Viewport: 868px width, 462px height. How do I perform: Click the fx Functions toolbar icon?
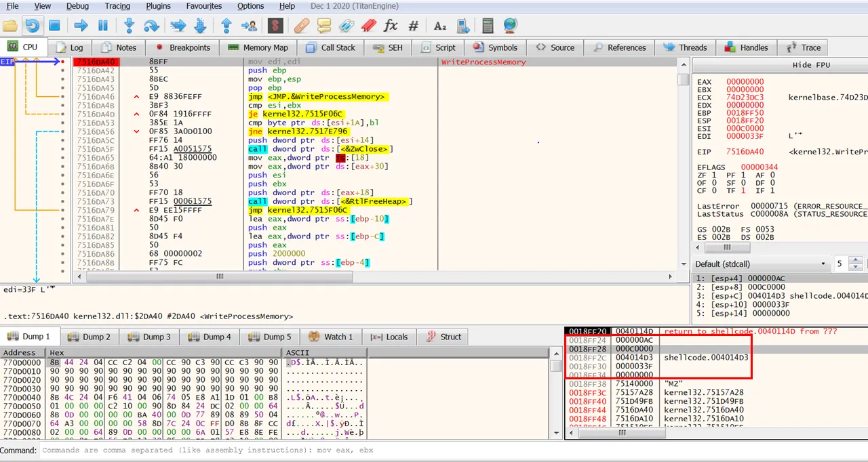[391, 26]
